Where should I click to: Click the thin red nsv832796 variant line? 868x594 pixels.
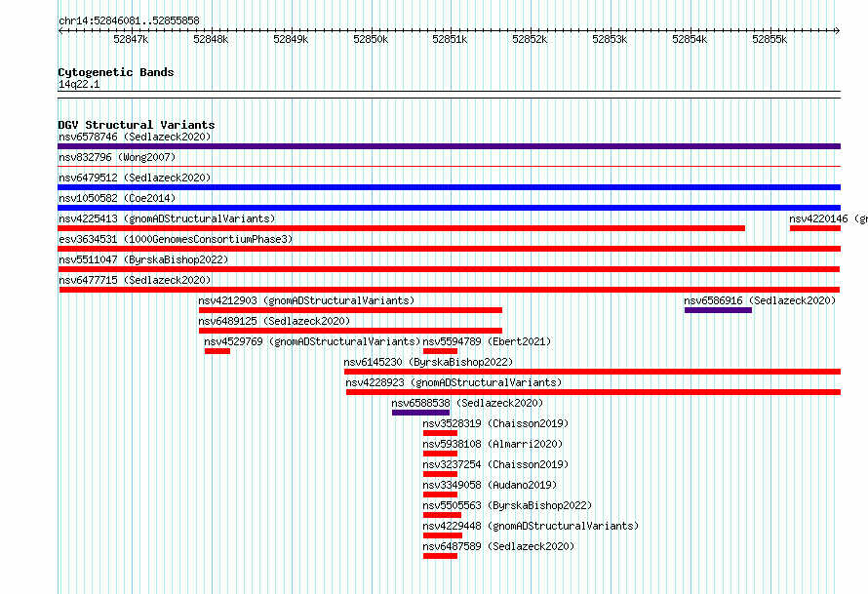click(x=449, y=166)
